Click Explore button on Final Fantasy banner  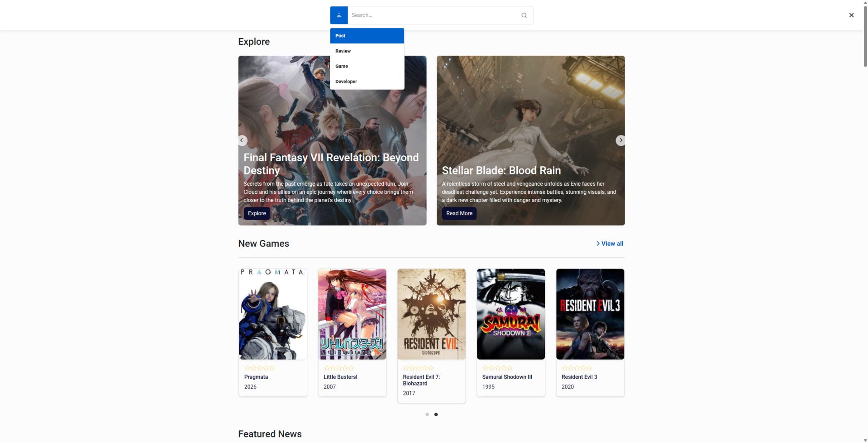[257, 213]
